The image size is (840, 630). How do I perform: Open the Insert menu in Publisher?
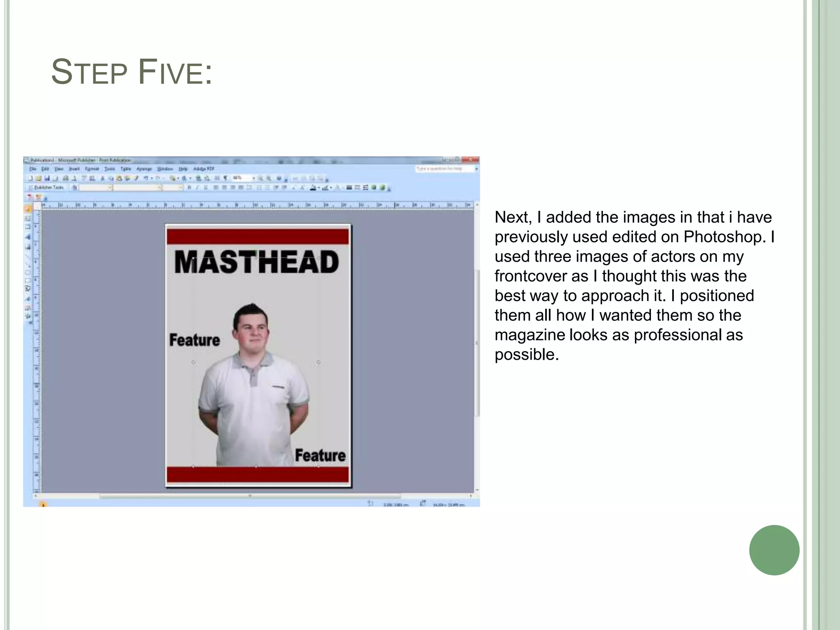coord(74,169)
